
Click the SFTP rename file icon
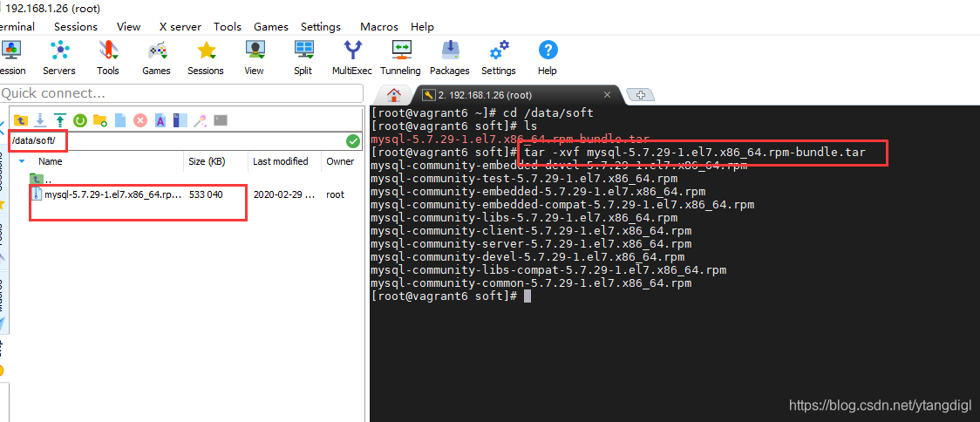160,120
